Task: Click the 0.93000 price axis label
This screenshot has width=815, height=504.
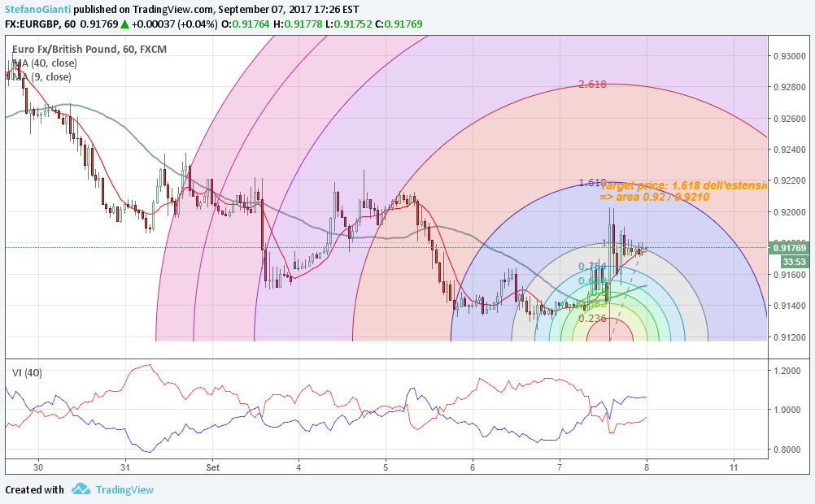Action: pyautogui.click(x=790, y=56)
